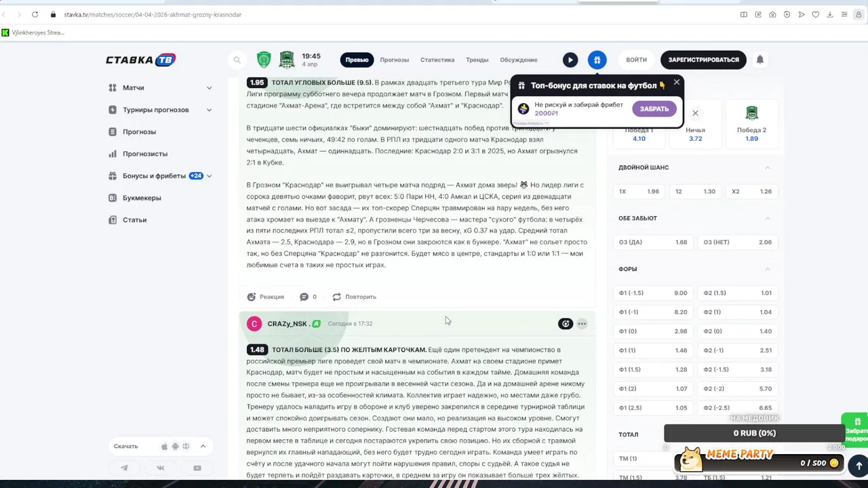Open the Обсуждение tab
This screenshot has width=868, height=488.
519,60
